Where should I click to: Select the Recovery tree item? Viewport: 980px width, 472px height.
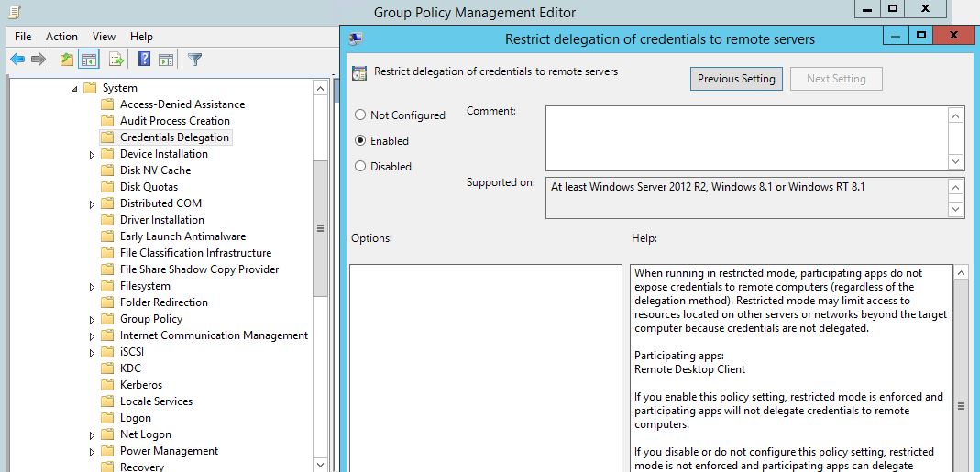[x=142, y=467]
